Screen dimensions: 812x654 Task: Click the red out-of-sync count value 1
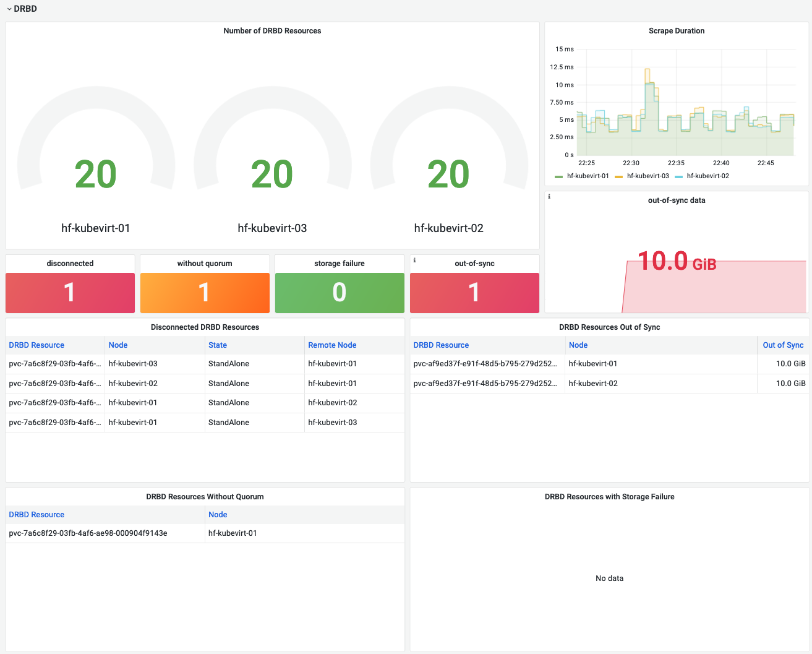(x=474, y=293)
